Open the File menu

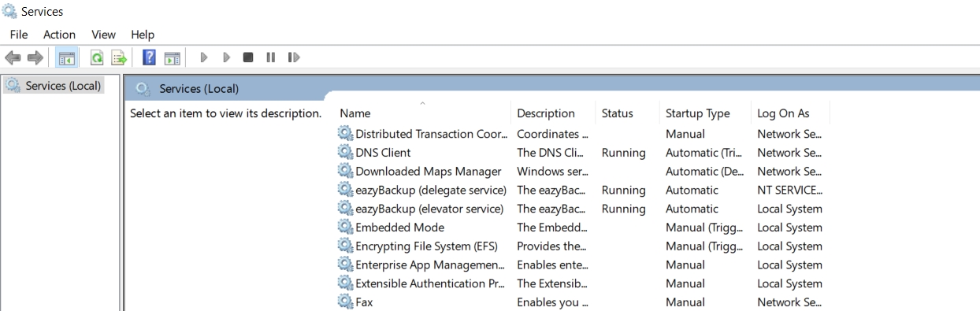(x=19, y=34)
